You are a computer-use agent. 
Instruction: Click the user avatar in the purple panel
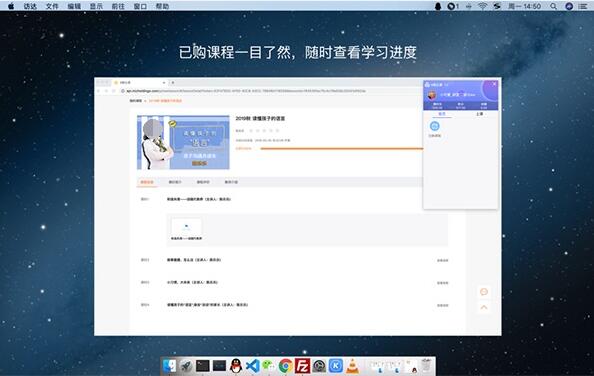tap(431, 95)
